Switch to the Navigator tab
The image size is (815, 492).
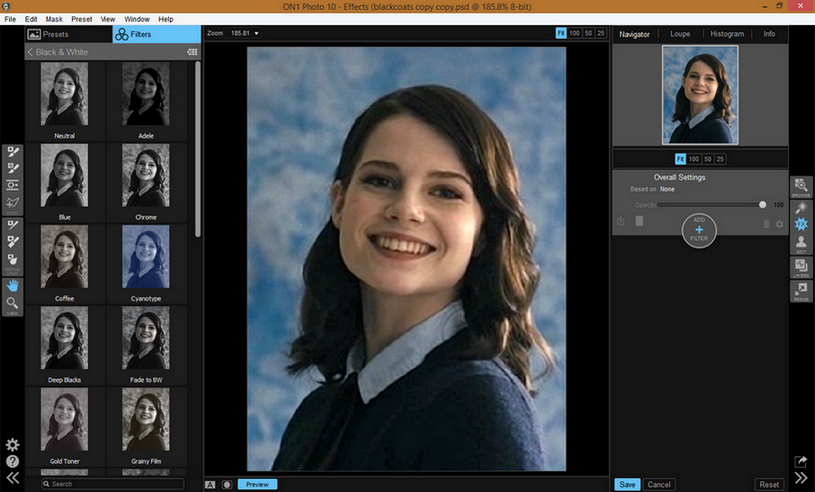pyautogui.click(x=634, y=34)
